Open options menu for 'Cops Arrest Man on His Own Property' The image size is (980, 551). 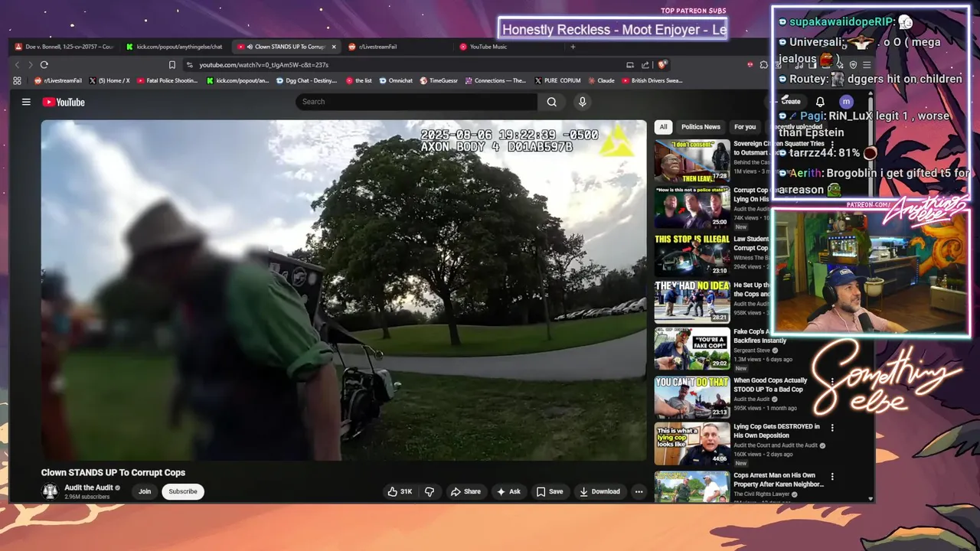832,476
